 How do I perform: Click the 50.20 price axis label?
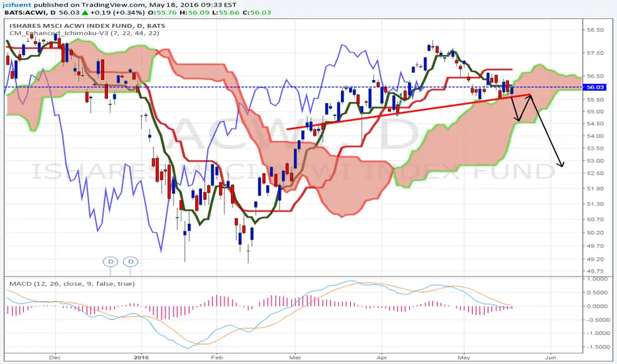coord(594,233)
